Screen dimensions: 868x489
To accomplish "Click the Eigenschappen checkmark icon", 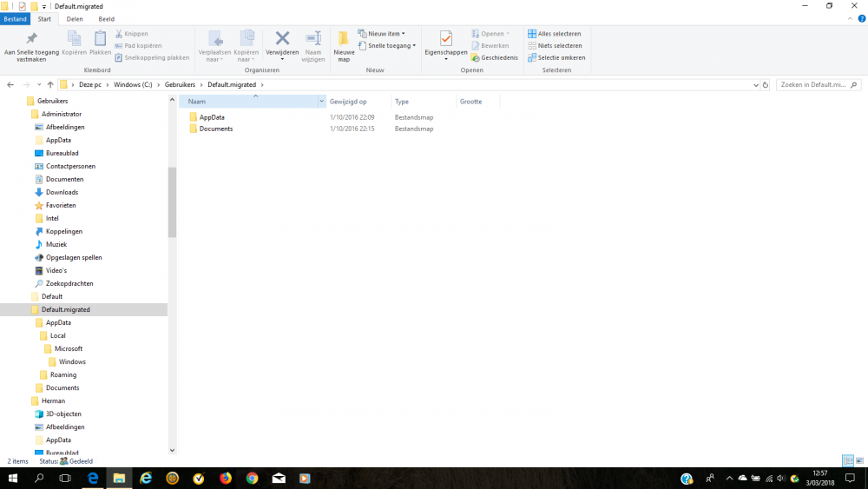I will pyautogui.click(x=446, y=40).
